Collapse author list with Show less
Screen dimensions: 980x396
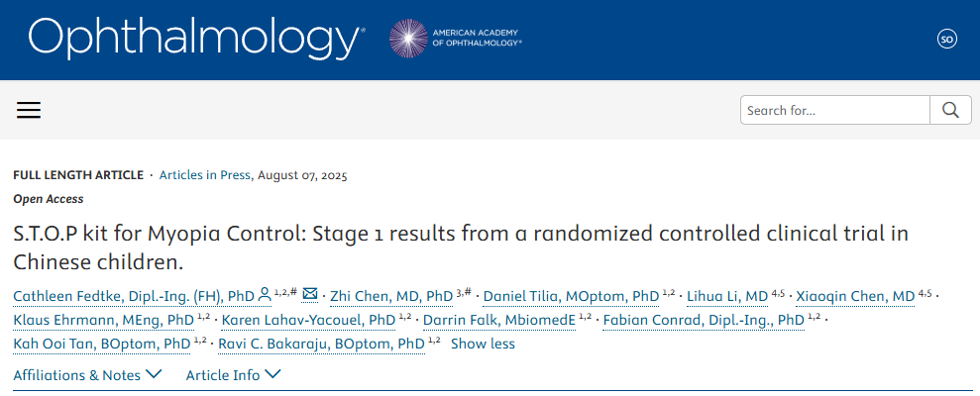483,344
